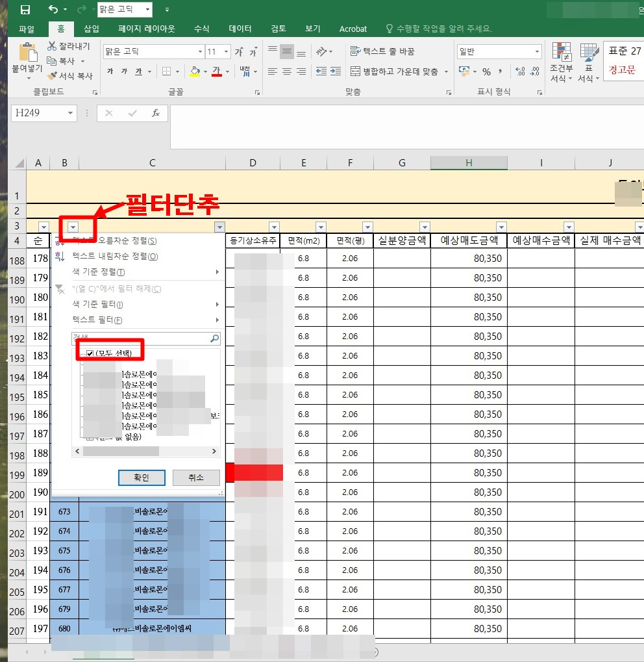Screen dimensions: 644x662
Task: Click the percent style icon
Action: click(x=487, y=71)
